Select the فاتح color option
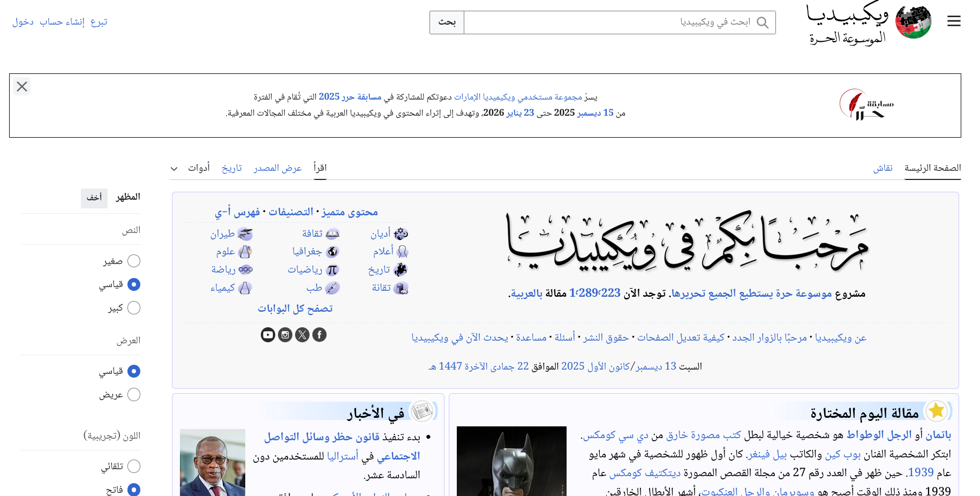Viewport: 980px width, 496px height. 134,490
